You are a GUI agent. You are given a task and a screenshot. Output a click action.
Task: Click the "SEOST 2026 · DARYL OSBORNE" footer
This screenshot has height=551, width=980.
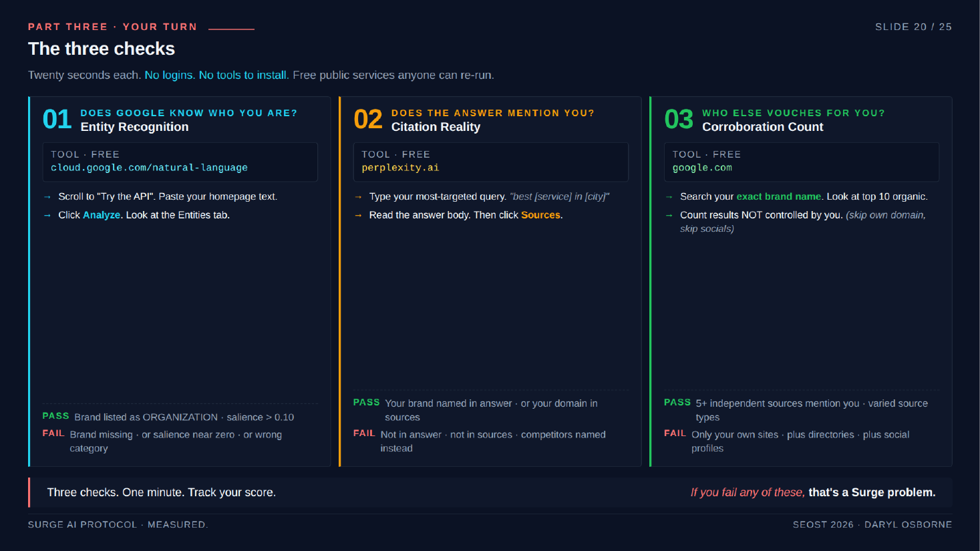(x=872, y=525)
